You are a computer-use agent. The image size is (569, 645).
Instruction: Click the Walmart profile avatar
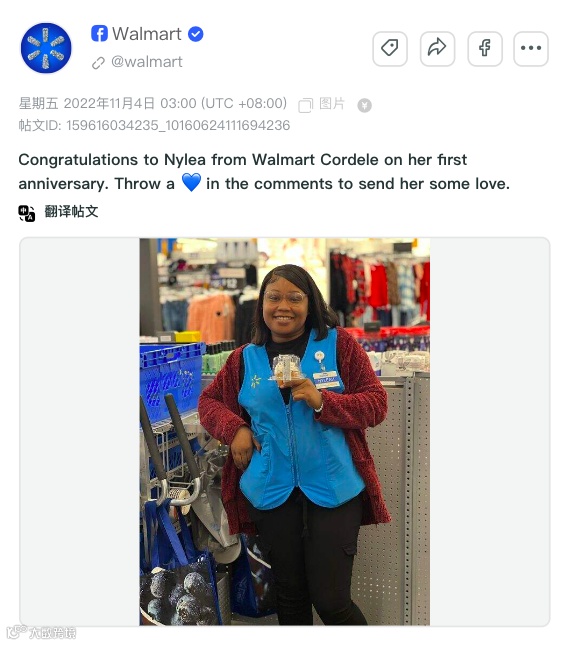[46, 48]
